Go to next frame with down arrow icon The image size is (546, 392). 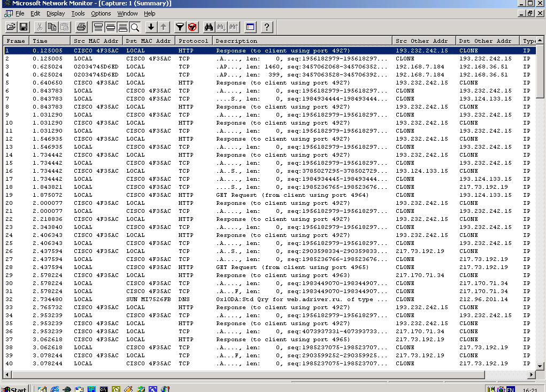click(x=151, y=27)
